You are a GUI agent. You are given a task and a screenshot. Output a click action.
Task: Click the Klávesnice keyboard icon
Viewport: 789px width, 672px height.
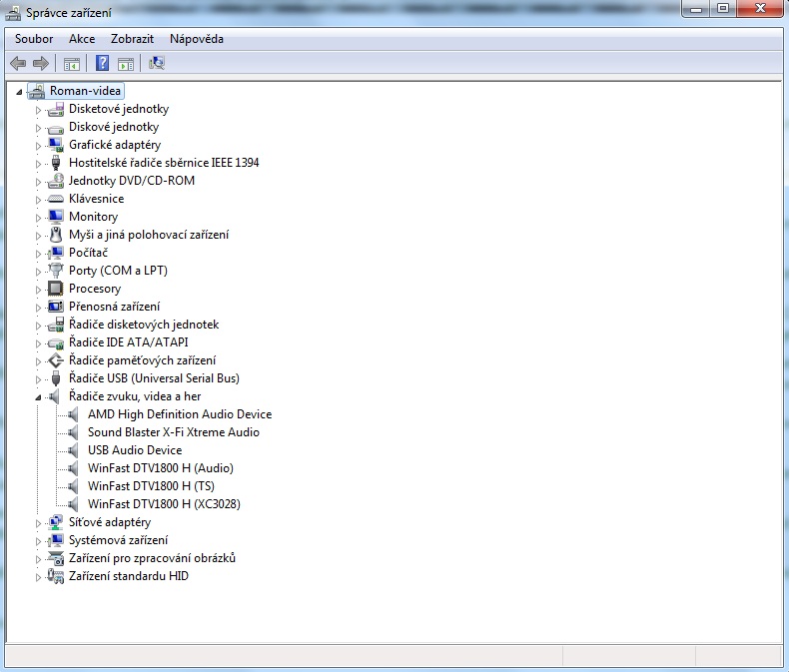coord(56,199)
